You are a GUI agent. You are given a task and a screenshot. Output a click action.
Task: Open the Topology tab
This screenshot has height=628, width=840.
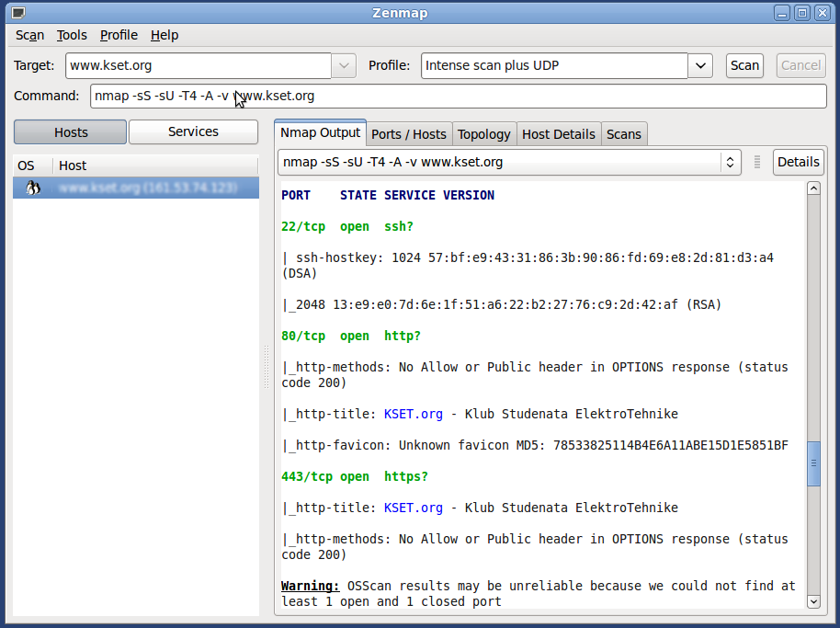[x=483, y=134]
